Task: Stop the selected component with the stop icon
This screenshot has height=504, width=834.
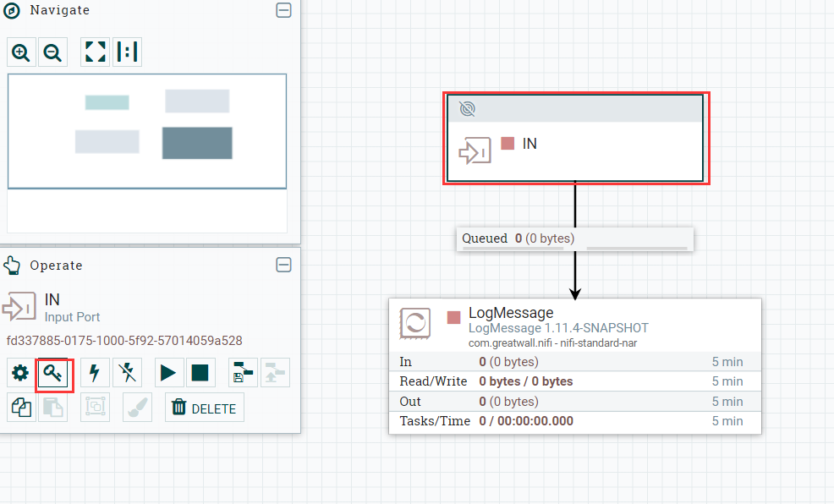Action: pos(200,372)
